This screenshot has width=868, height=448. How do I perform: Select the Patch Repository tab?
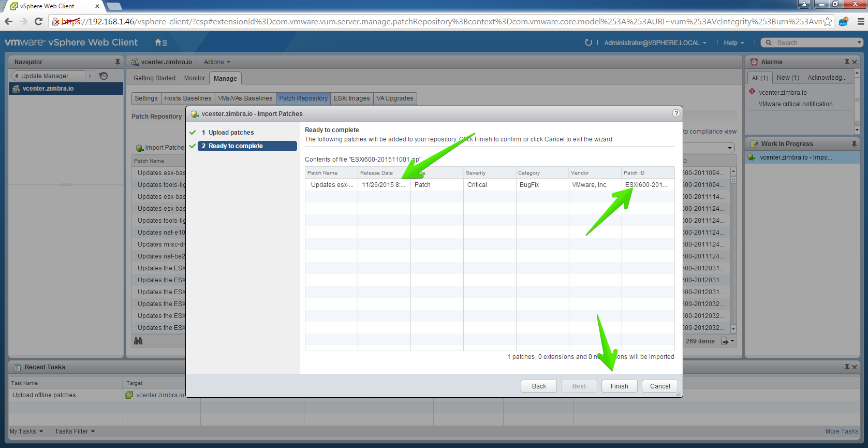[x=303, y=98]
